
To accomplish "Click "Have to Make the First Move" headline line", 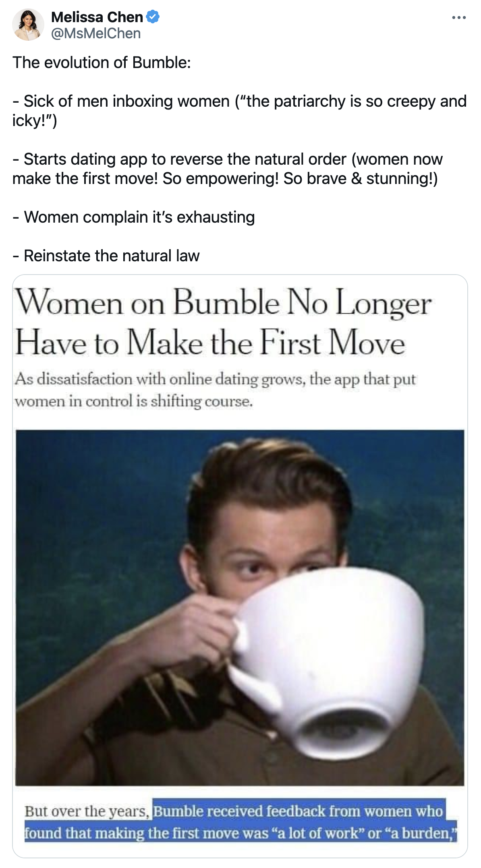I will point(210,343).
